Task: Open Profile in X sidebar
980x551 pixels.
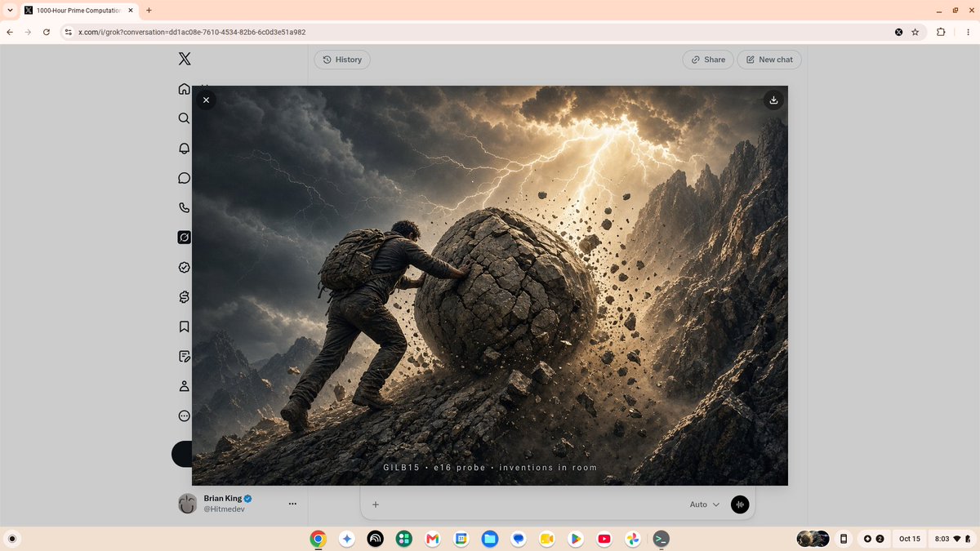Action: click(185, 386)
